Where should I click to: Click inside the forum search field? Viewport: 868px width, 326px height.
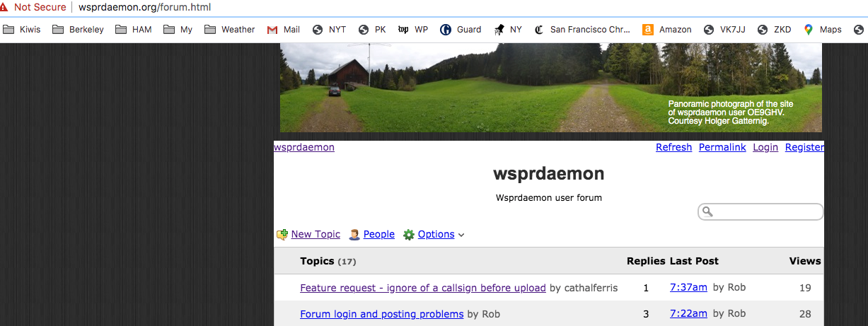click(760, 212)
